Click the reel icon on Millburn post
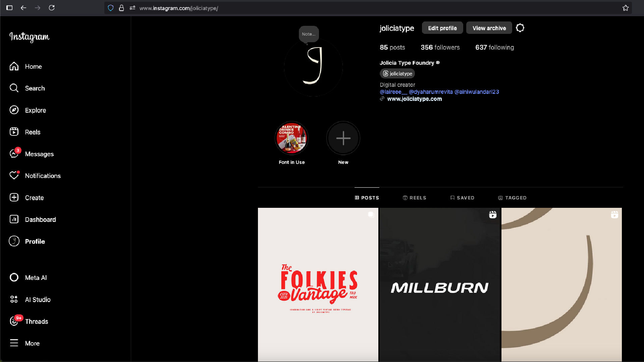Screen dimensions: 644x362 (493, 215)
